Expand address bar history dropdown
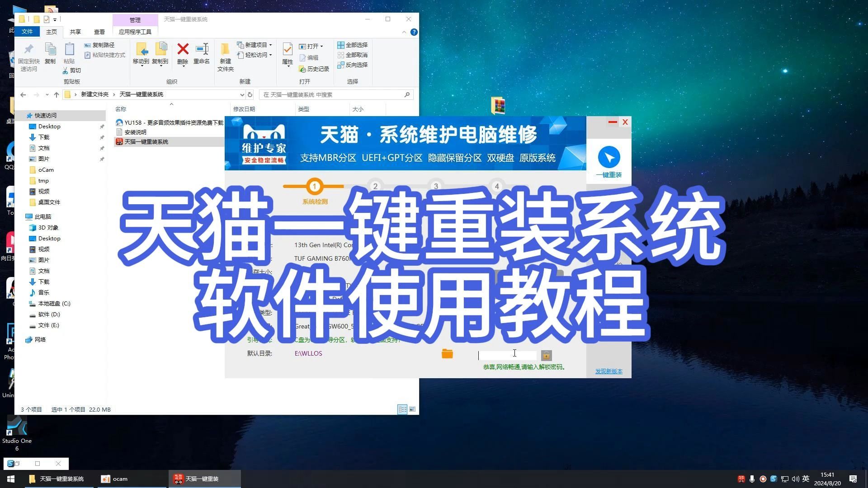The height and width of the screenshot is (488, 868). point(242,94)
